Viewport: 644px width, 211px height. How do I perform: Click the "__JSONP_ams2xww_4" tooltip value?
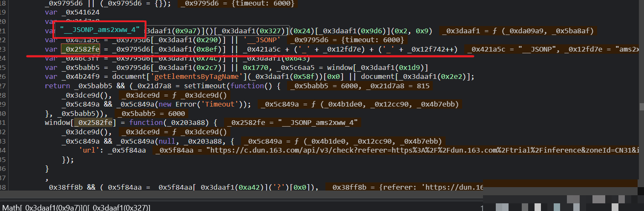click(x=100, y=29)
